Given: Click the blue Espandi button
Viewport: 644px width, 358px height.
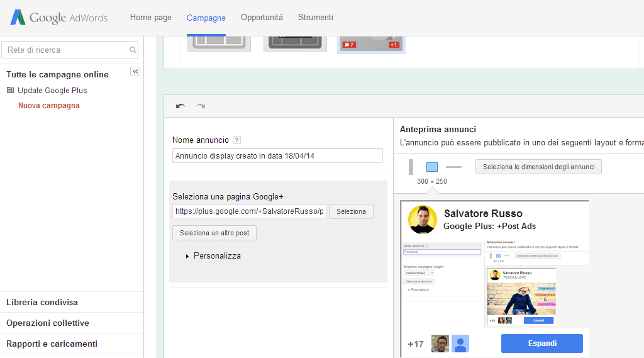Looking at the screenshot, I should [x=542, y=344].
